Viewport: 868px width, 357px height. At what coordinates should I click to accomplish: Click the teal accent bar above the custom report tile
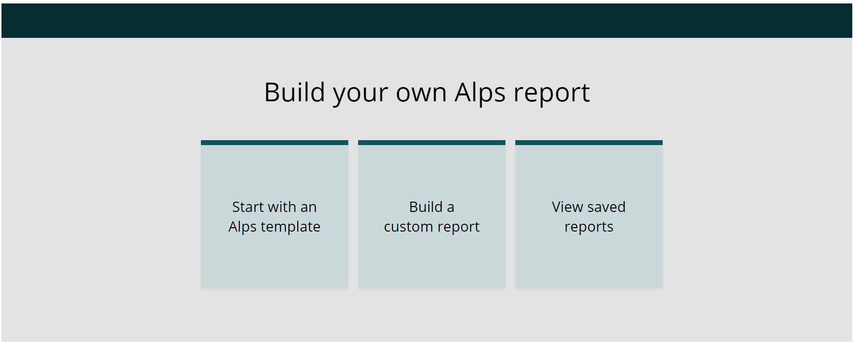pyautogui.click(x=431, y=143)
